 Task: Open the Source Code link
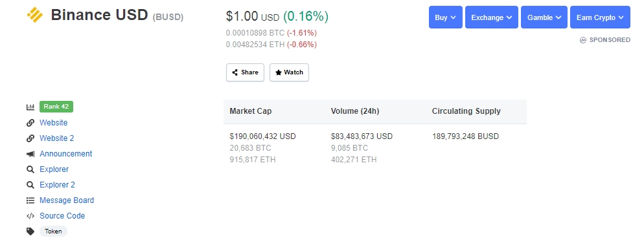tap(62, 216)
